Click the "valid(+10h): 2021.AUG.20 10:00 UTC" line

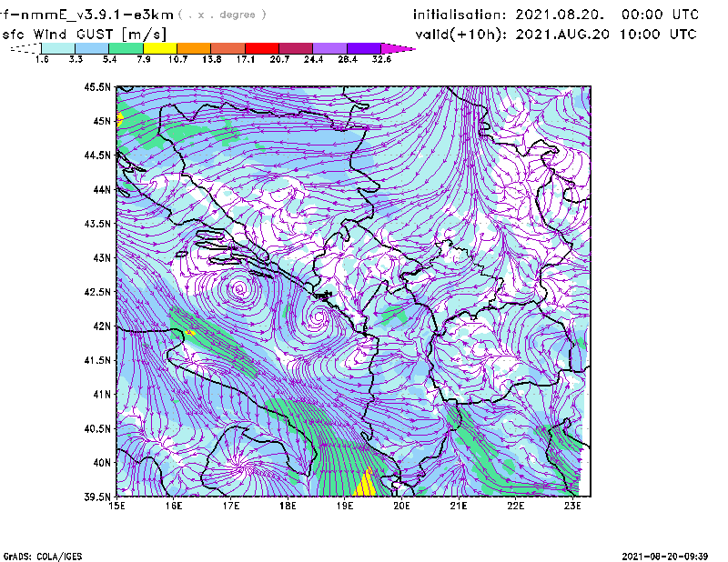point(556,35)
